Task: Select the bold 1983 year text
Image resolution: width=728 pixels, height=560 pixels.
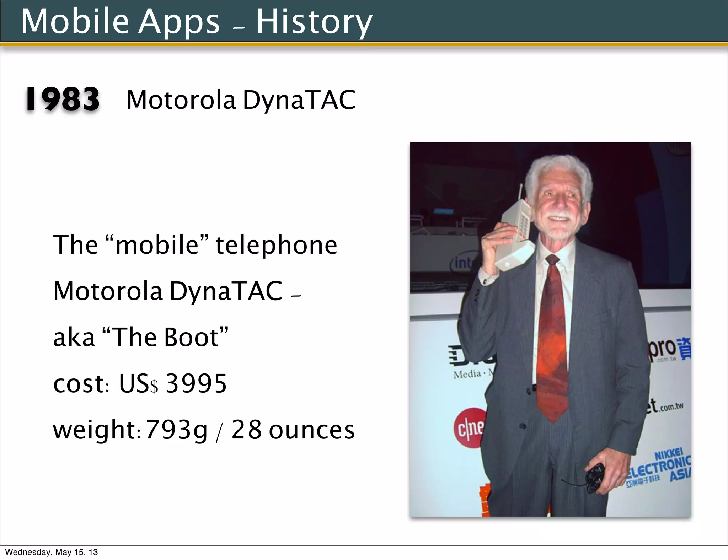Action: click(x=63, y=99)
